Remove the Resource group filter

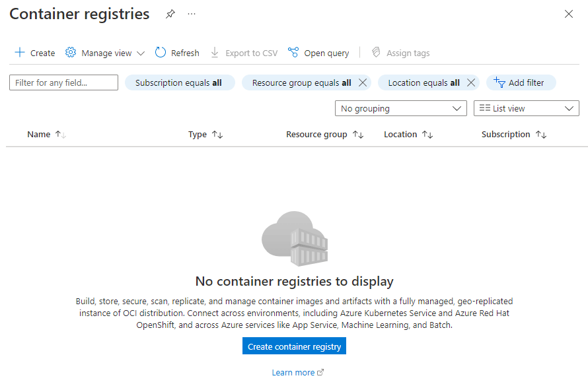pyautogui.click(x=363, y=82)
